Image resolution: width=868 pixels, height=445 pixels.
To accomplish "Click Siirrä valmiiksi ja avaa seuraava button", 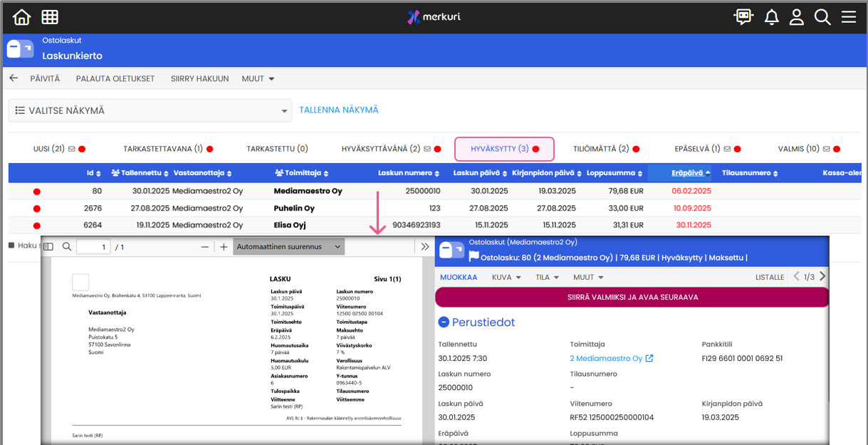I will pos(632,297).
